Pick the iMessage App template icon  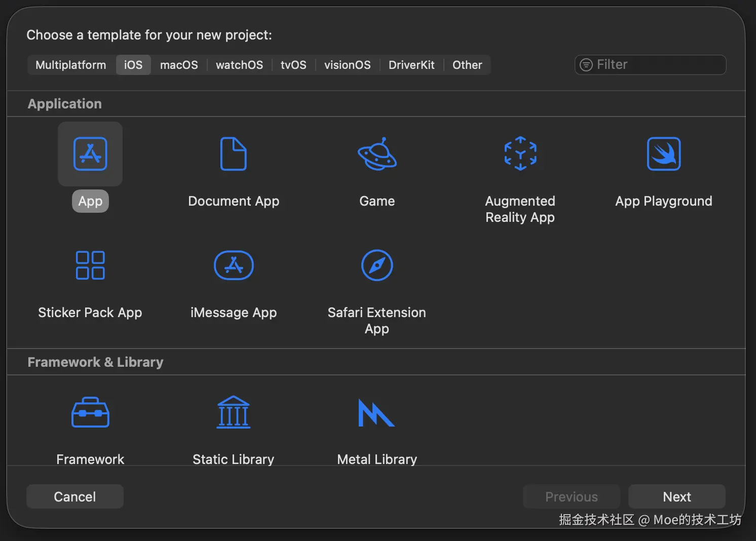(233, 265)
